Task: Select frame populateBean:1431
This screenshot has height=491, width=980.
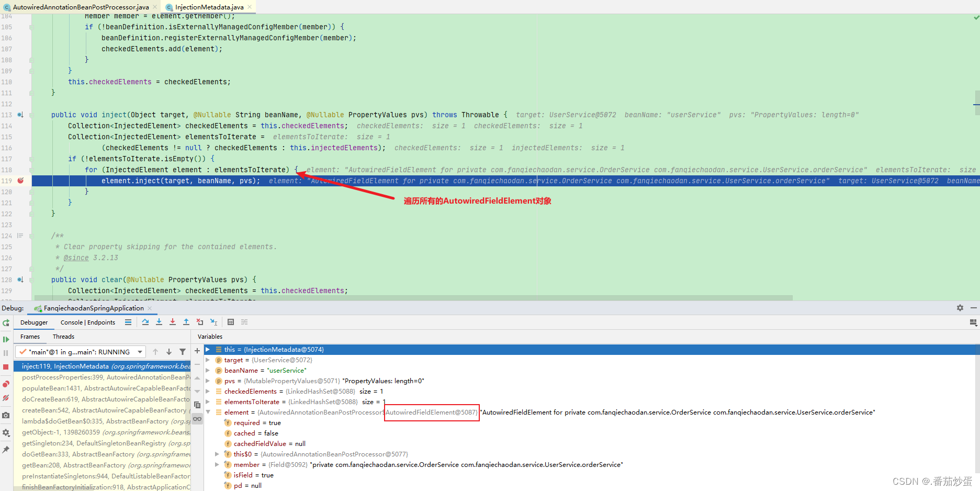Action: point(102,388)
